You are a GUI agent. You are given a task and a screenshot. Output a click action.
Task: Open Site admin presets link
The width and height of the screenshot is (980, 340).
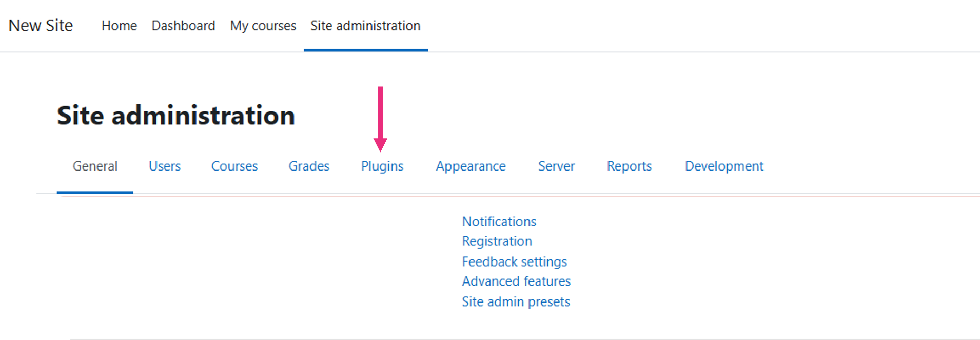pos(516,301)
